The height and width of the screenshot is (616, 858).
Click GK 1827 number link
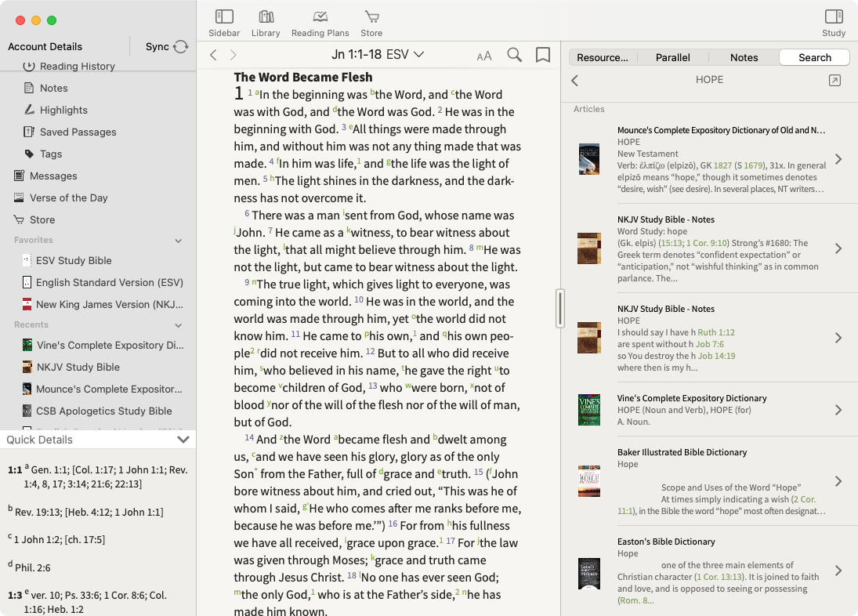coord(723,165)
